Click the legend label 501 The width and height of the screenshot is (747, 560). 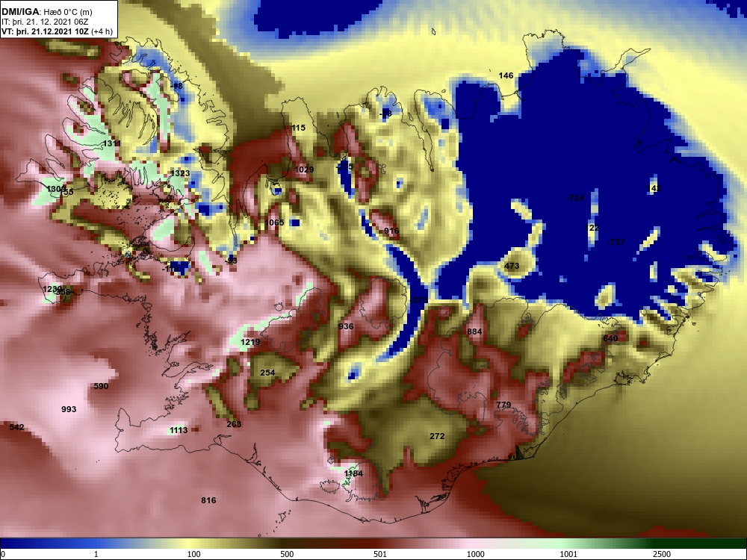point(380,554)
